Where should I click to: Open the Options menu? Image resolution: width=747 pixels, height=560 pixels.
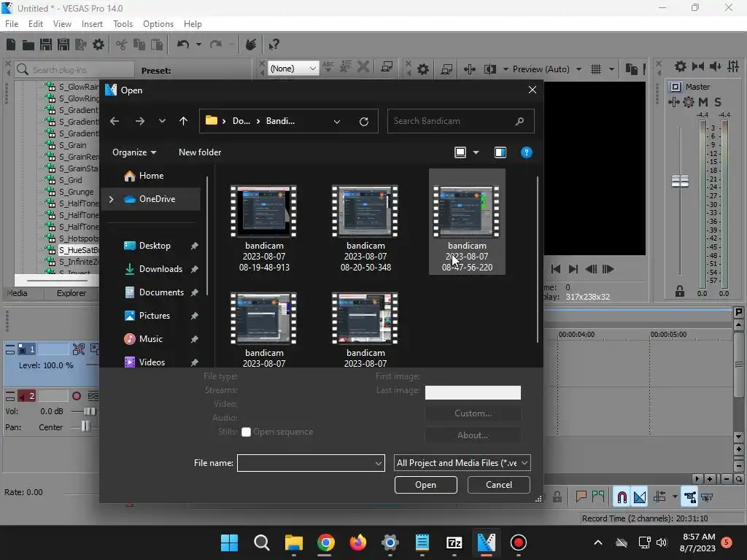coord(158,24)
